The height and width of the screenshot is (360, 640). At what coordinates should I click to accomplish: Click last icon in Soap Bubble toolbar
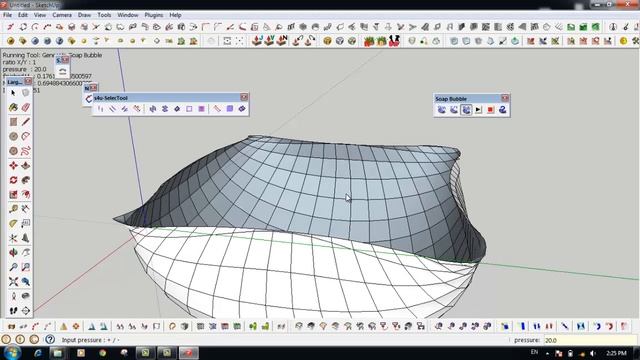click(502, 109)
